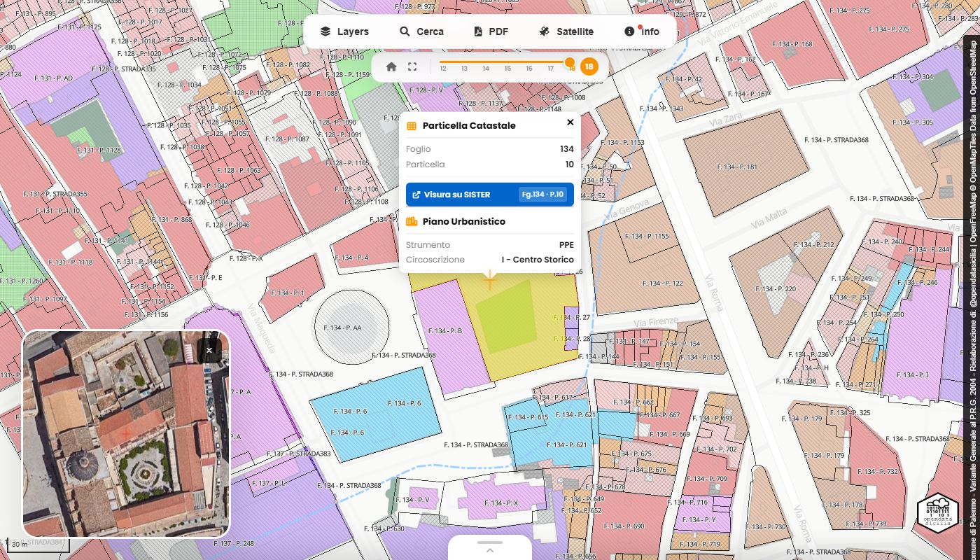980x560 pixels.
Task: Select parcel F. 134 - P. B
Action: (x=445, y=331)
